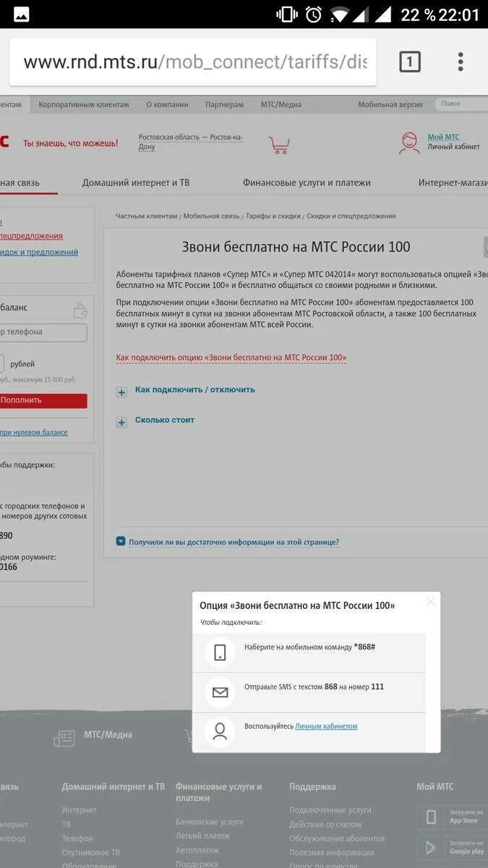Expand plus icon for Как подключить / отключить
This screenshot has width=488, height=868.
pos(121,391)
